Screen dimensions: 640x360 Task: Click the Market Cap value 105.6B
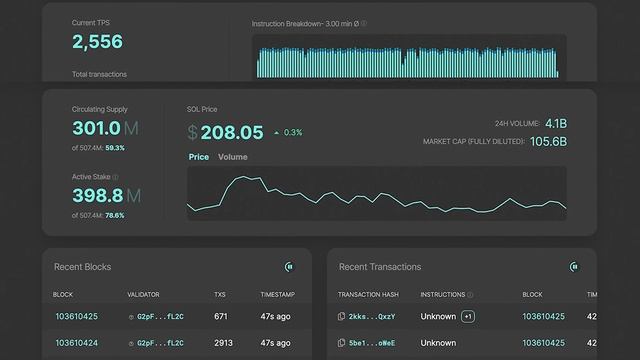click(548, 142)
